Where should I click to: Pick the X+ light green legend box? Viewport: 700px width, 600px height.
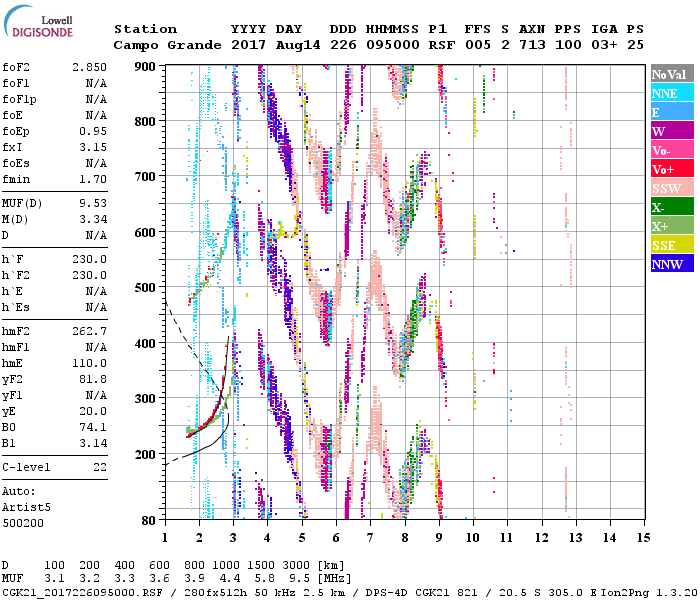(x=671, y=226)
